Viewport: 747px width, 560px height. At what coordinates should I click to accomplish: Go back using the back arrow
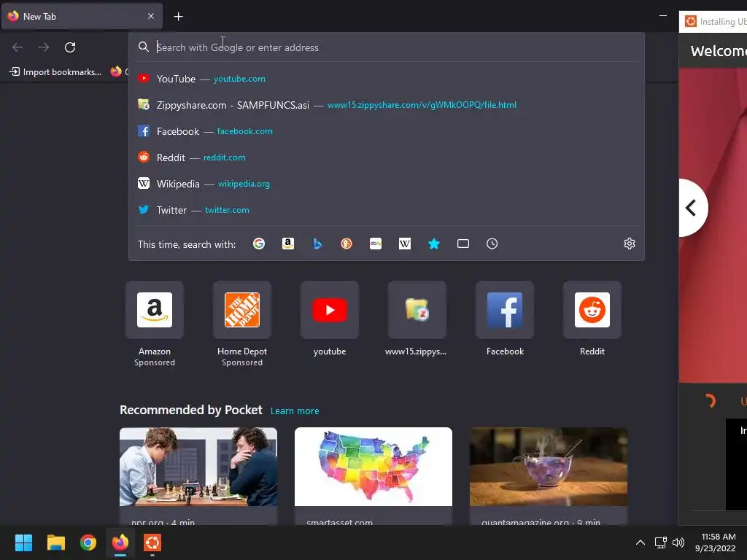(18, 47)
